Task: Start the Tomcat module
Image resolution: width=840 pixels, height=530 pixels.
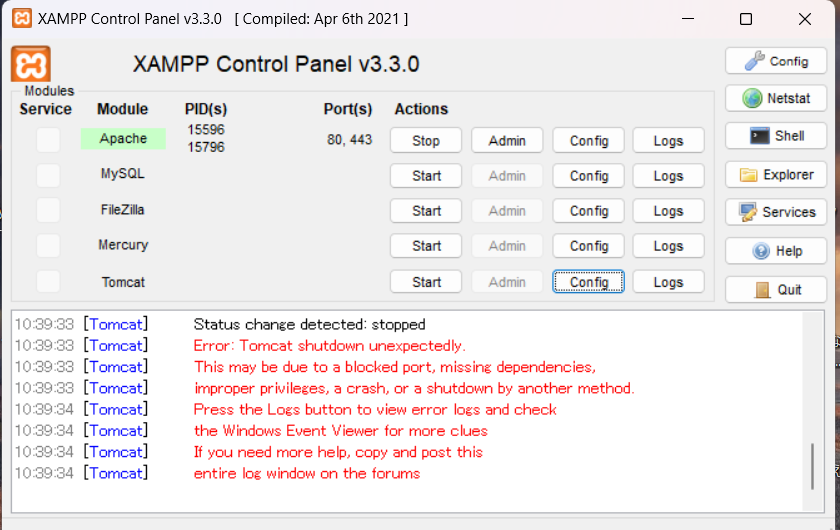Action: [x=426, y=282]
